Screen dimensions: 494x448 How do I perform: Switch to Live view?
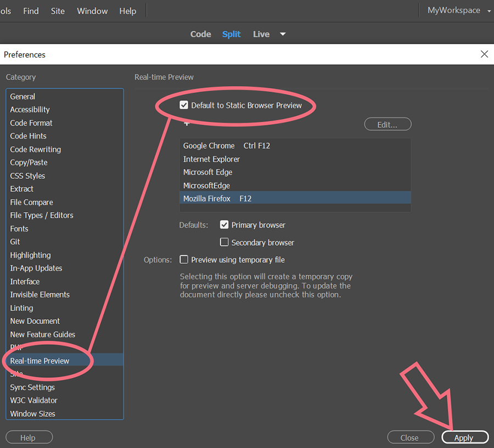click(x=261, y=34)
